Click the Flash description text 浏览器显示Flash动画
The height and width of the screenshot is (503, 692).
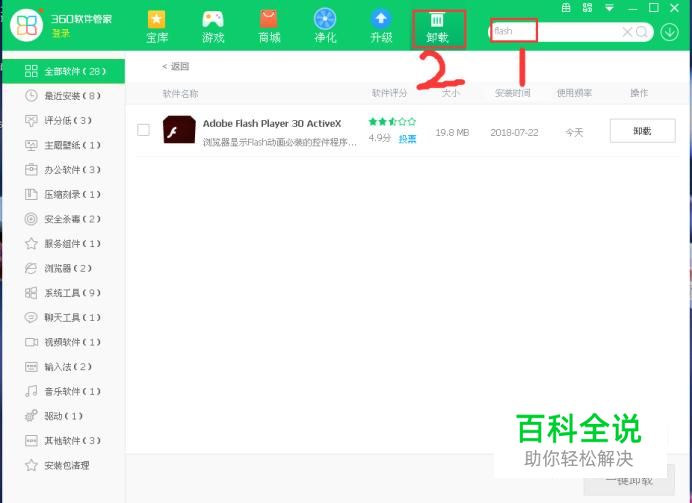click(x=280, y=142)
